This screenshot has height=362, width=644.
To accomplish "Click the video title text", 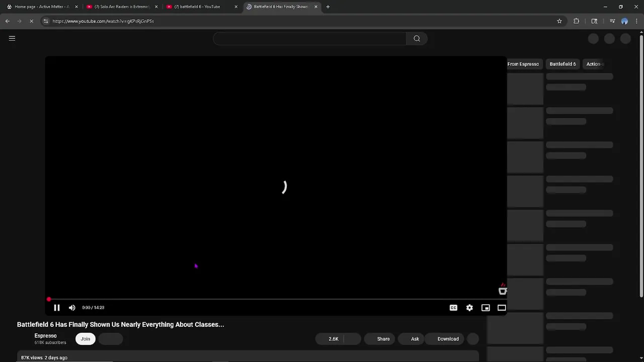I will point(121,324).
